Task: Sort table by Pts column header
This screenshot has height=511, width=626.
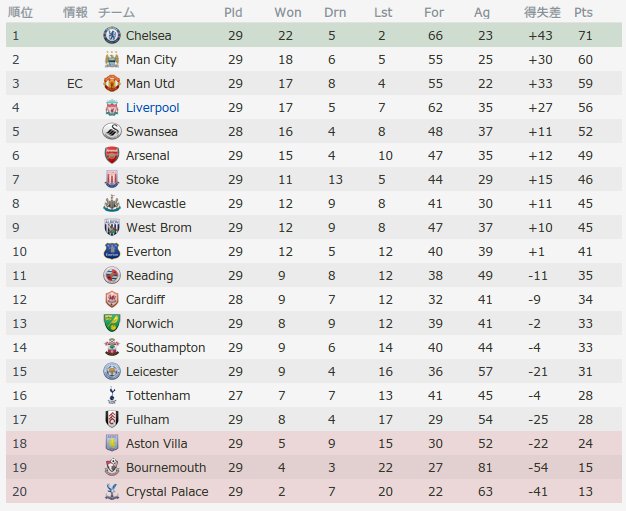Action: (583, 12)
